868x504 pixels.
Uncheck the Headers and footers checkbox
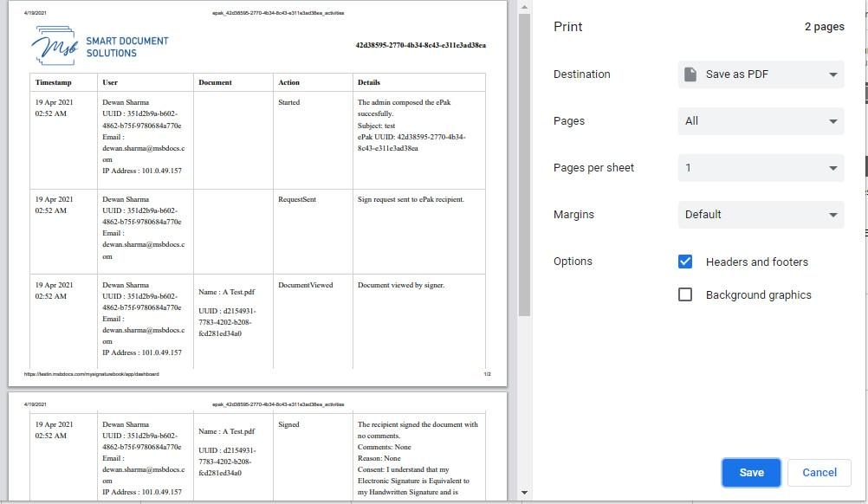[x=684, y=262]
